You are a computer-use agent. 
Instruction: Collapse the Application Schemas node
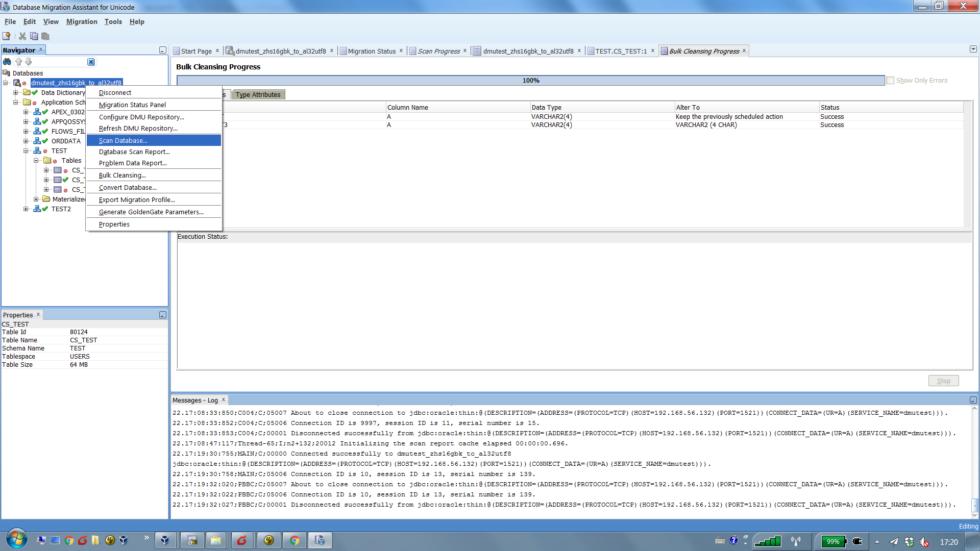[16, 102]
